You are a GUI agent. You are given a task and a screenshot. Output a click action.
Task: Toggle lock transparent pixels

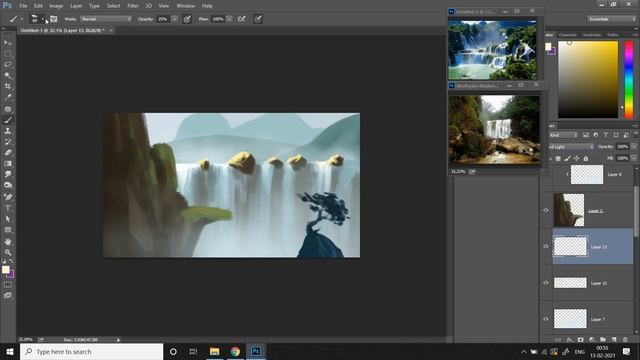[558, 158]
